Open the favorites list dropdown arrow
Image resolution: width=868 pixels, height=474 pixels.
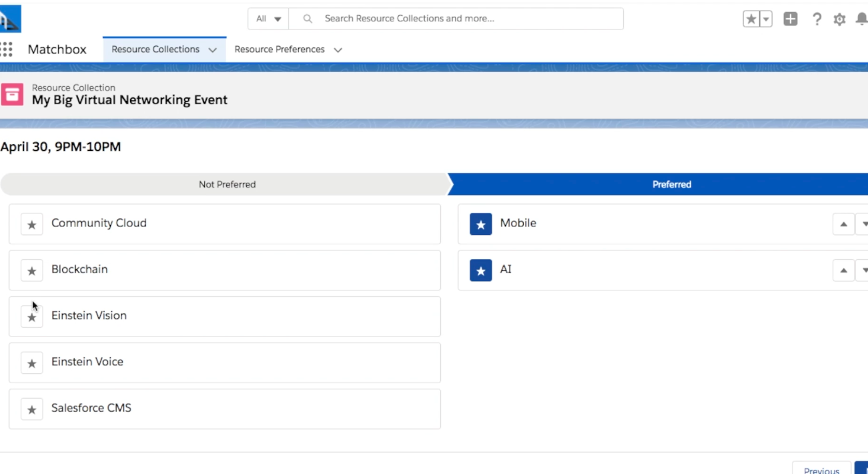[767, 19]
